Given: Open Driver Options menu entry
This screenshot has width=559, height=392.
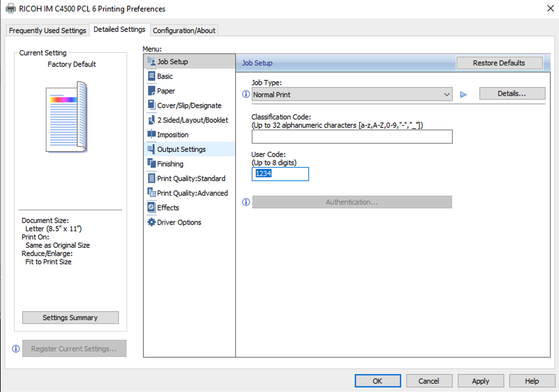Looking at the screenshot, I should tap(190, 222).
